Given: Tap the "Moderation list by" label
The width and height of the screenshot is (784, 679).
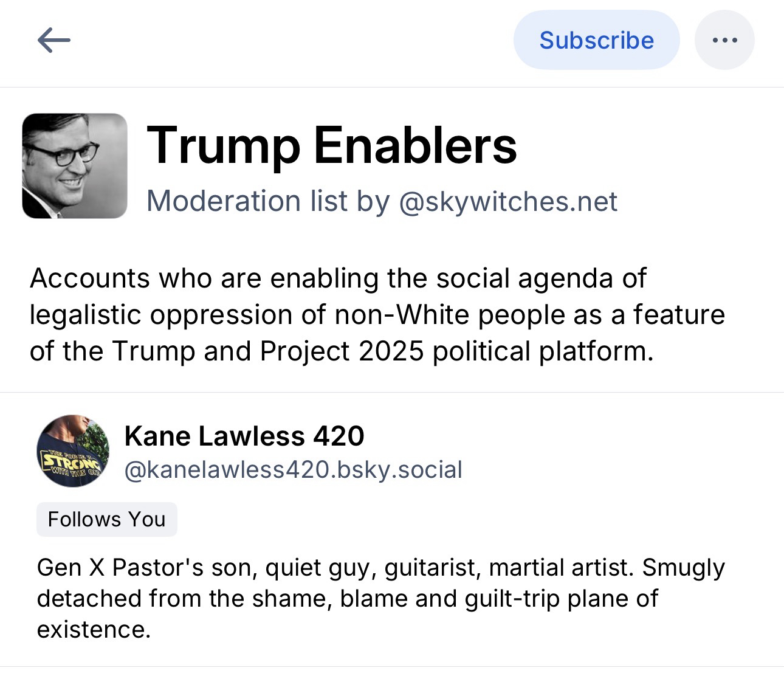Looking at the screenshot, I should click(x=268, y=201).
